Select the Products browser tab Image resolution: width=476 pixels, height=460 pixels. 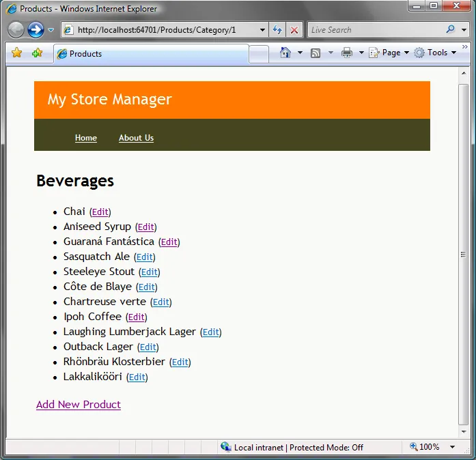[x=150, y=54]
